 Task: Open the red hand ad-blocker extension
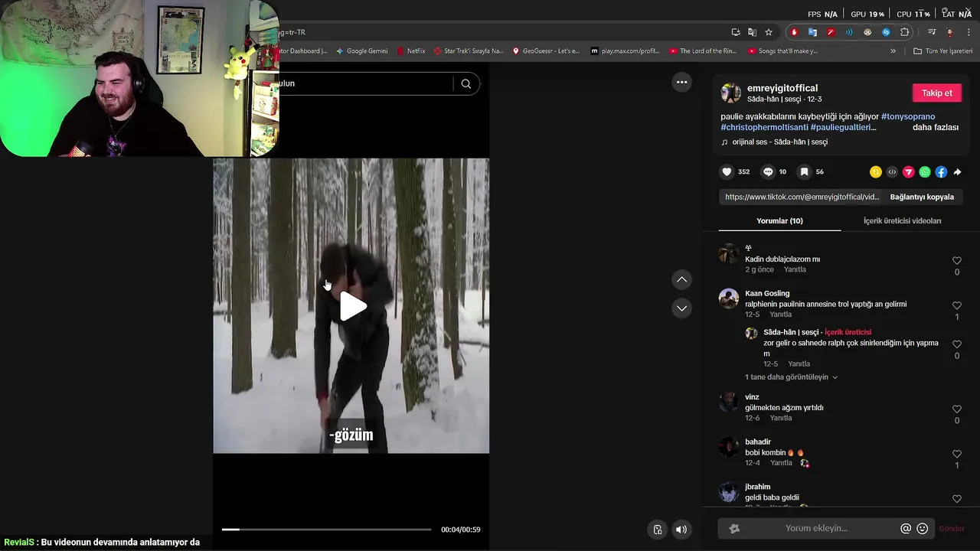794,32
